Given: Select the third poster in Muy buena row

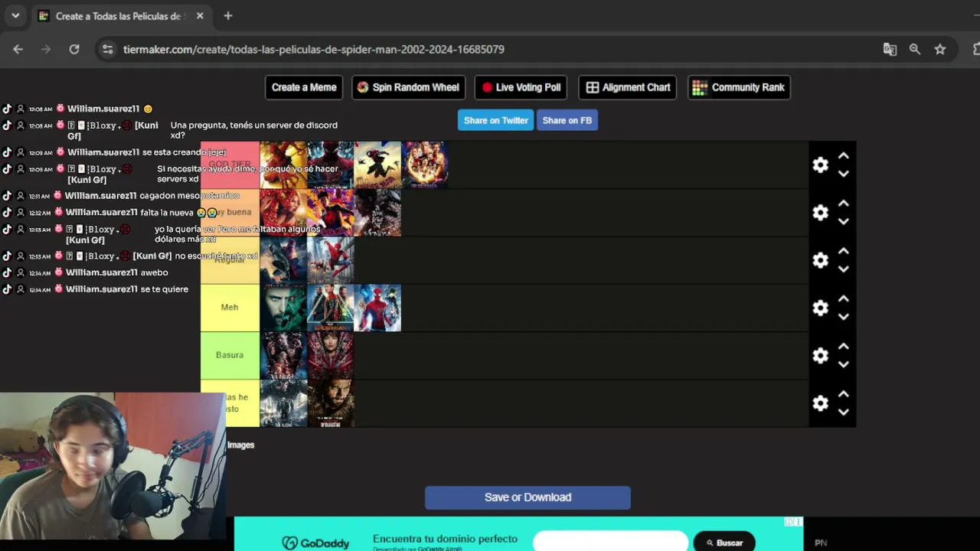Looking at the screenshot, I should [x=377, y=213].
